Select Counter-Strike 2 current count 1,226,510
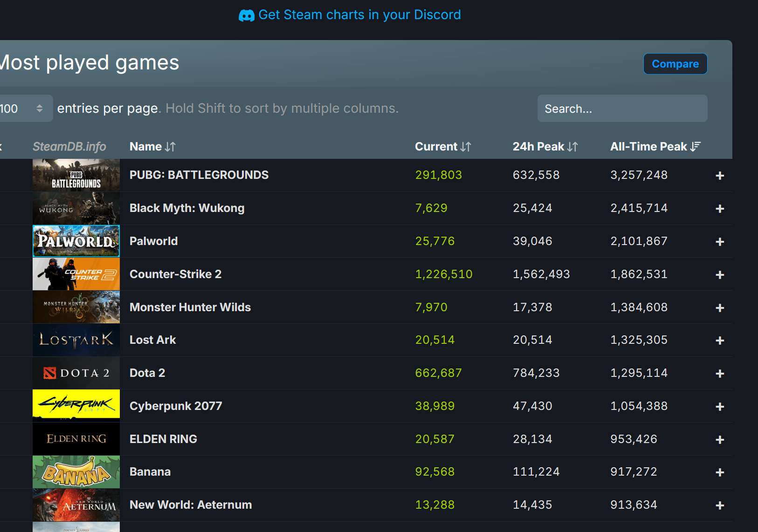 (444, 274)
